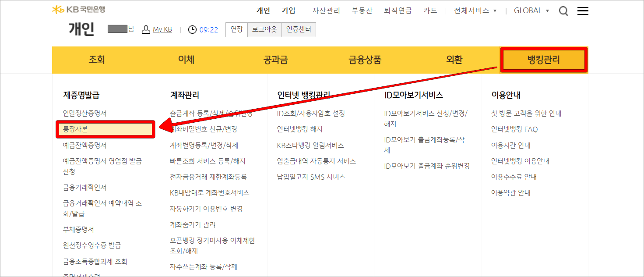Click the ID모아보기서비스 column heading

(413, 95)
